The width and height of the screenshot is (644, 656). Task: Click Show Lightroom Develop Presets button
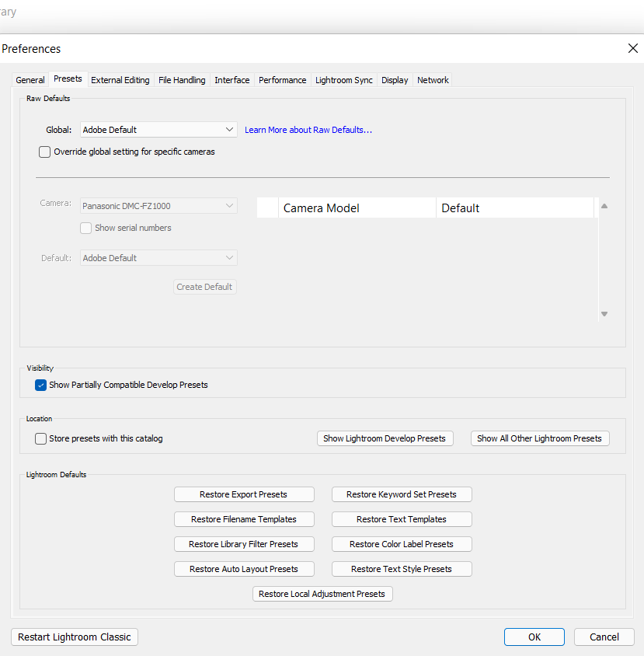pos(385,438)
